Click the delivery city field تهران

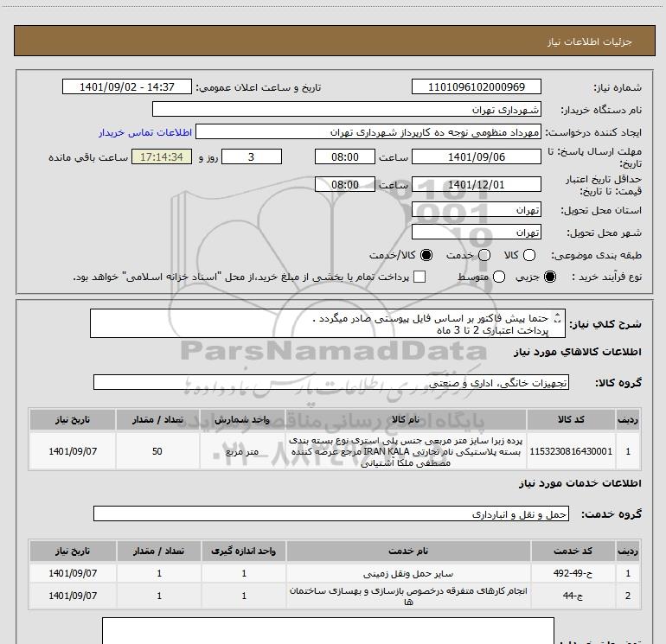[x=476, y=233]
